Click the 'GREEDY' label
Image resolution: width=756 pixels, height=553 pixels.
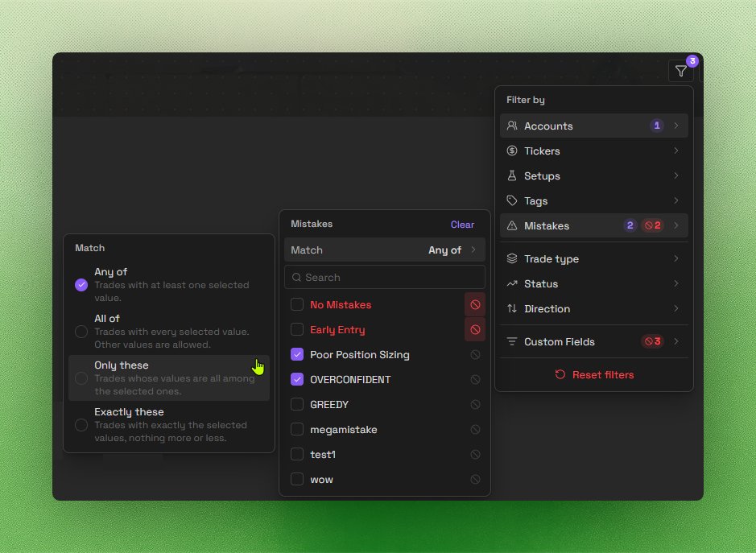(x=329, y=405)
